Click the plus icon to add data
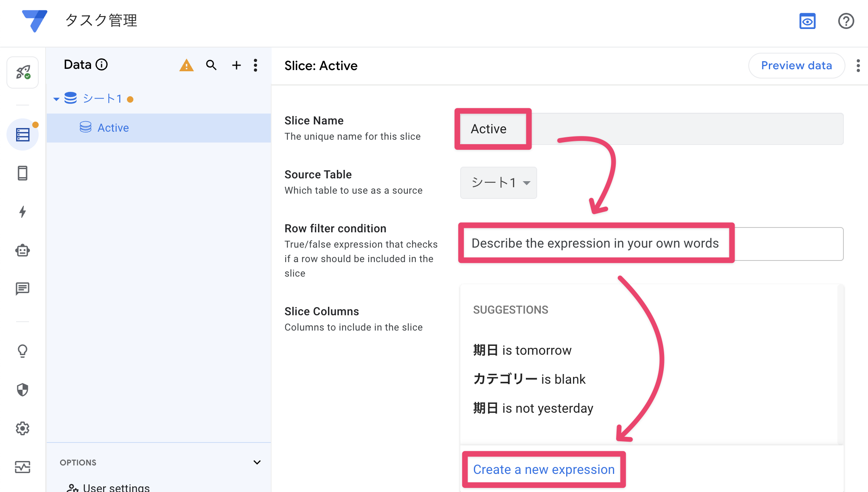Screen dimensions: 868x492 pos(237,65)
